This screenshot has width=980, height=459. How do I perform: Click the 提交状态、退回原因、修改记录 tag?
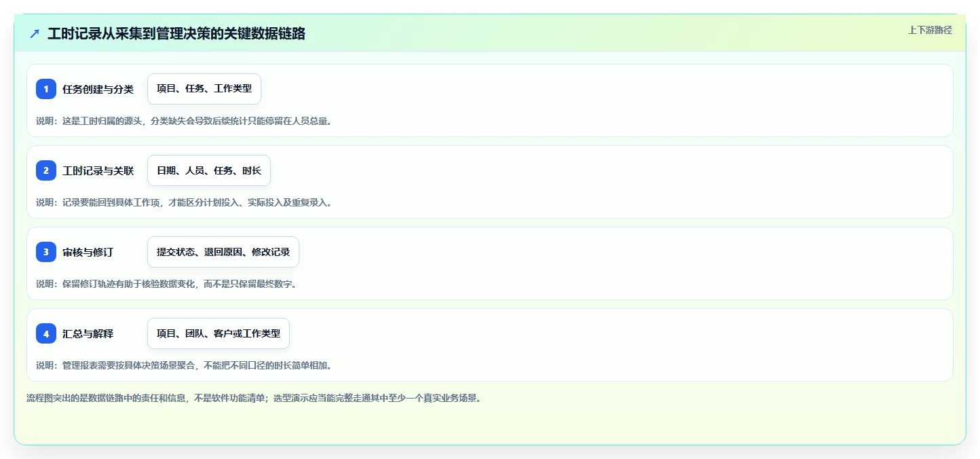[223, 252]
